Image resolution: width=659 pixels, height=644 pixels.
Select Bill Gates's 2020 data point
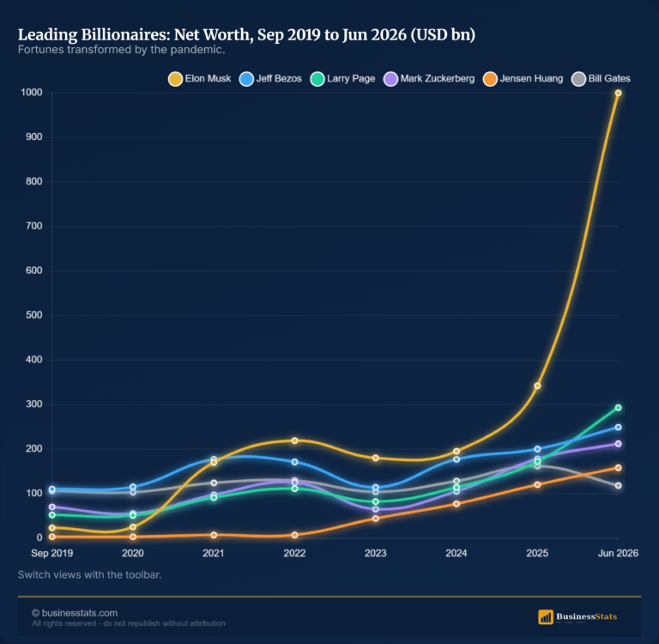(133, 492)
